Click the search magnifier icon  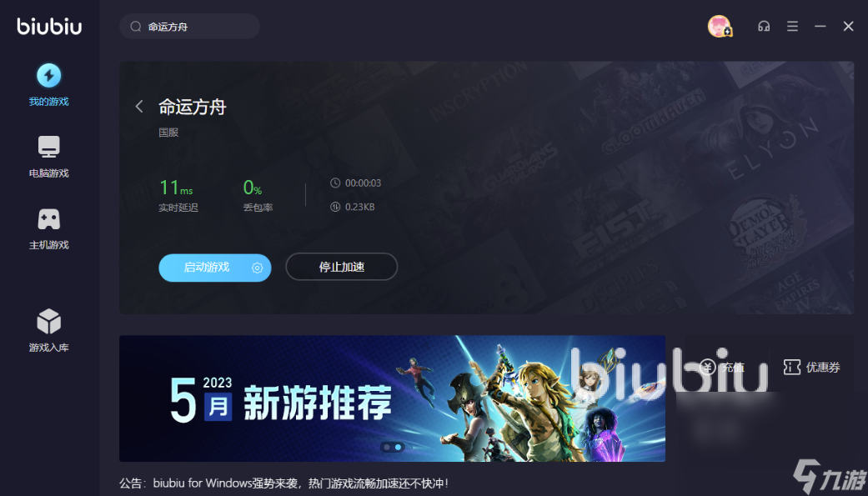click(136, 27)
